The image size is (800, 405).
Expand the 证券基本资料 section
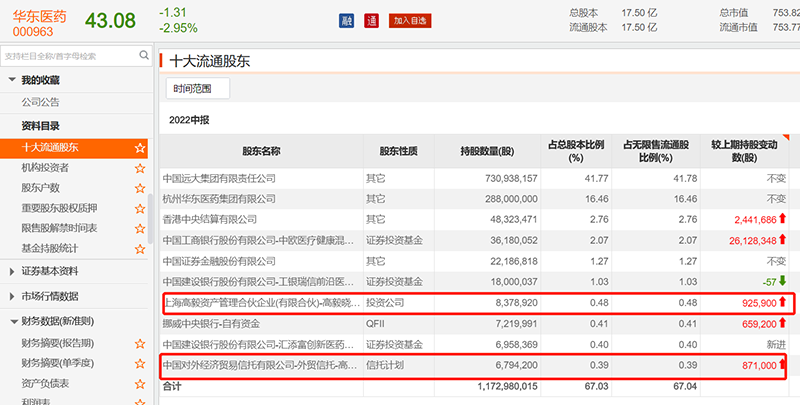click(x=12, y=272)
